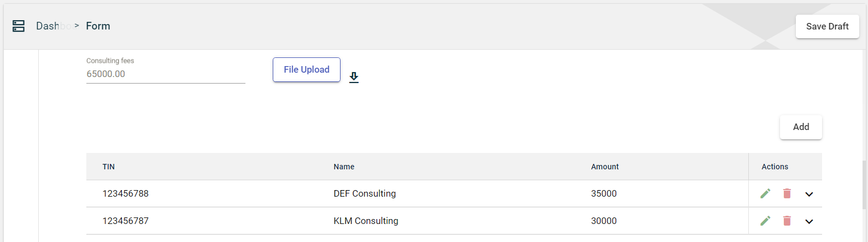
Task: Add a new table entry
Action: 801,127
